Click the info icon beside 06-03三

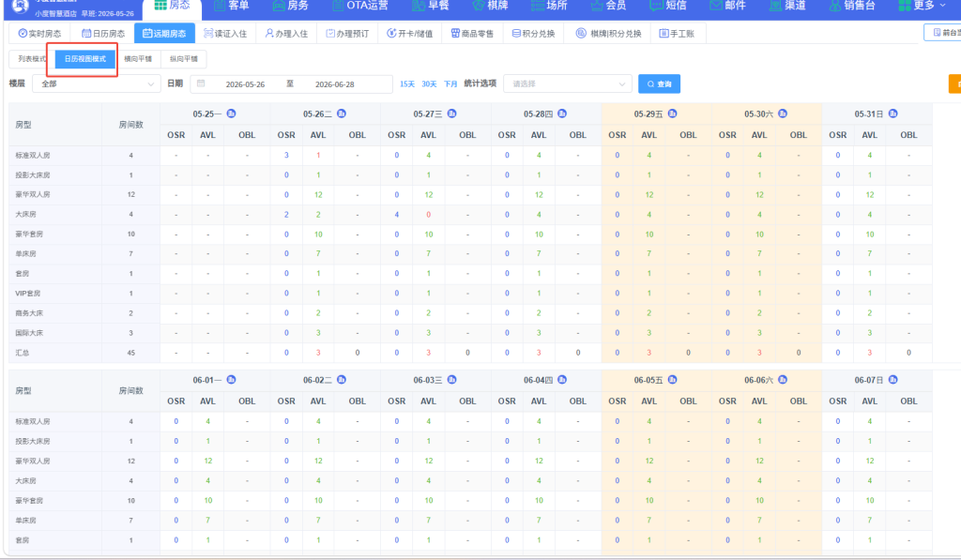[451, 380]
